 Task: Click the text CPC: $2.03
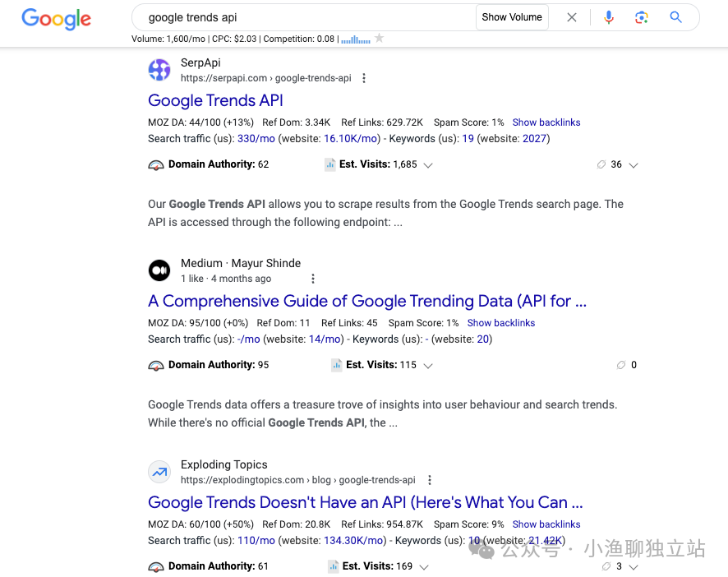click(234, 39)
